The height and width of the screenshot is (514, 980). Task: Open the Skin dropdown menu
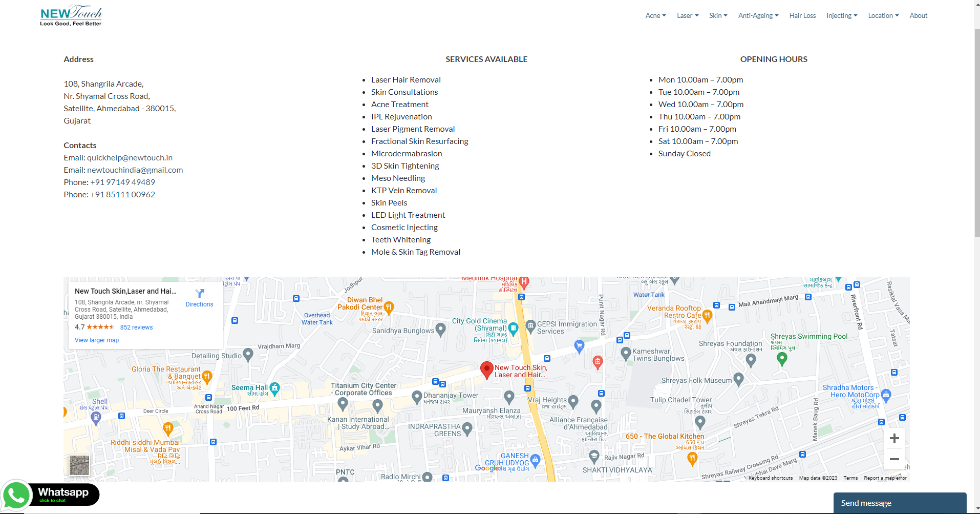click(718, 15)
